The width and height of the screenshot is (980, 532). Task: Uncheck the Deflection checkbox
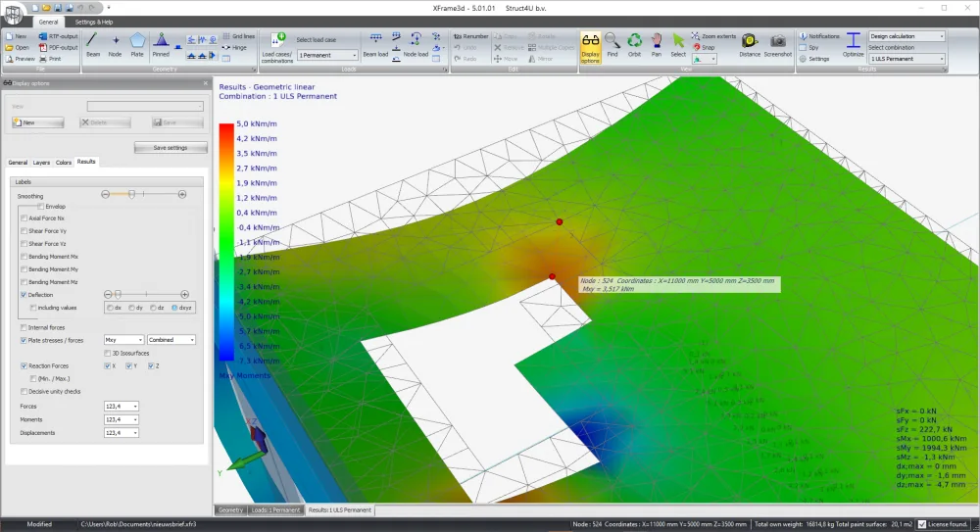[x=24, y=295]
